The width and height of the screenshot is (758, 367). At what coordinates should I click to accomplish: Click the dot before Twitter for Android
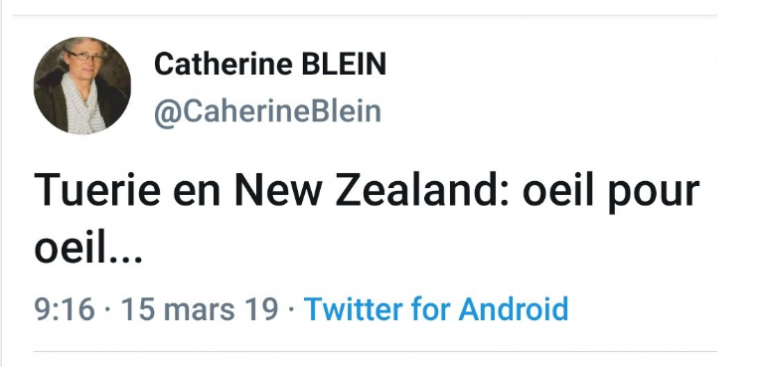[291, 309]
